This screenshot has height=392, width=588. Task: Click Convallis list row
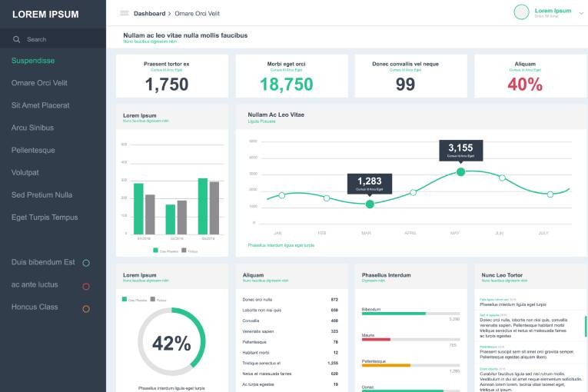[290, 321]
